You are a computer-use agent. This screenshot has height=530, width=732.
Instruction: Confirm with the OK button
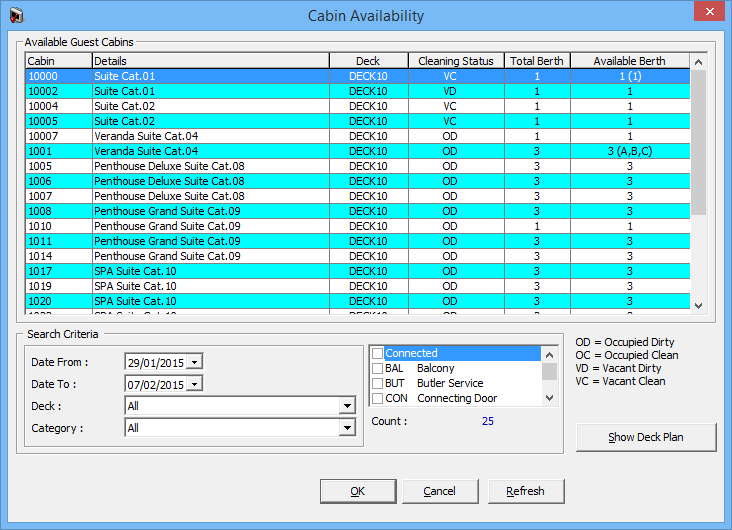(358, 491)
